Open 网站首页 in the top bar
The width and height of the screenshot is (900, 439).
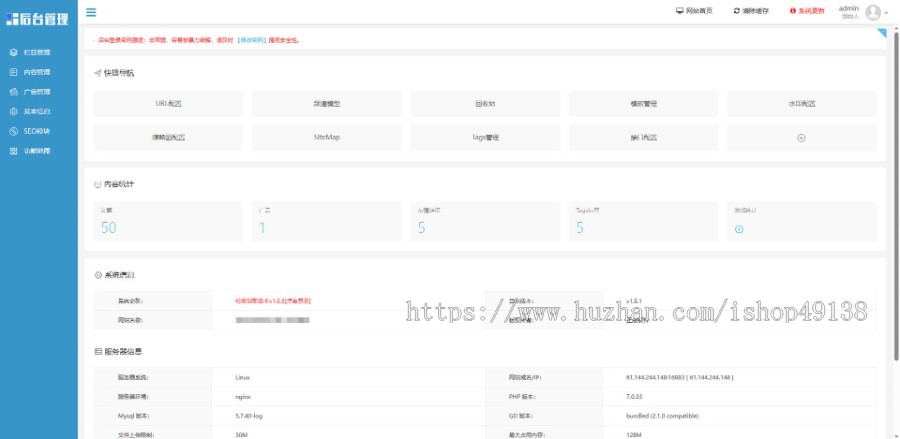point(694,11)
